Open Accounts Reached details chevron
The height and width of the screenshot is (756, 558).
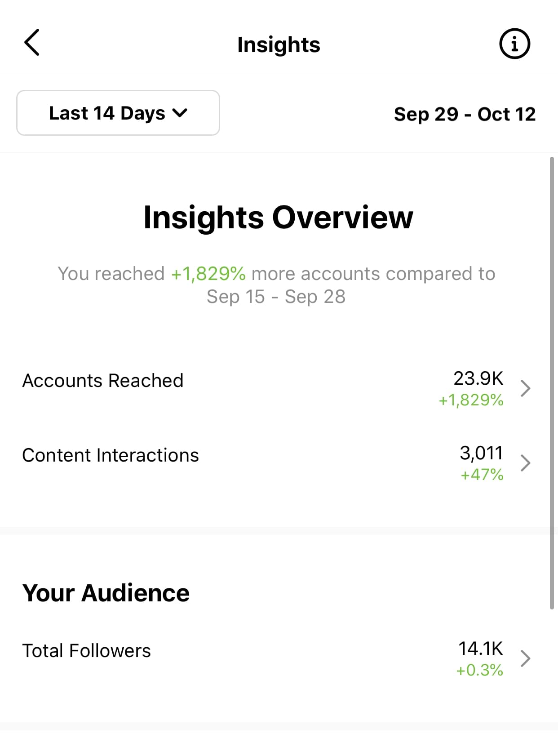525,388
